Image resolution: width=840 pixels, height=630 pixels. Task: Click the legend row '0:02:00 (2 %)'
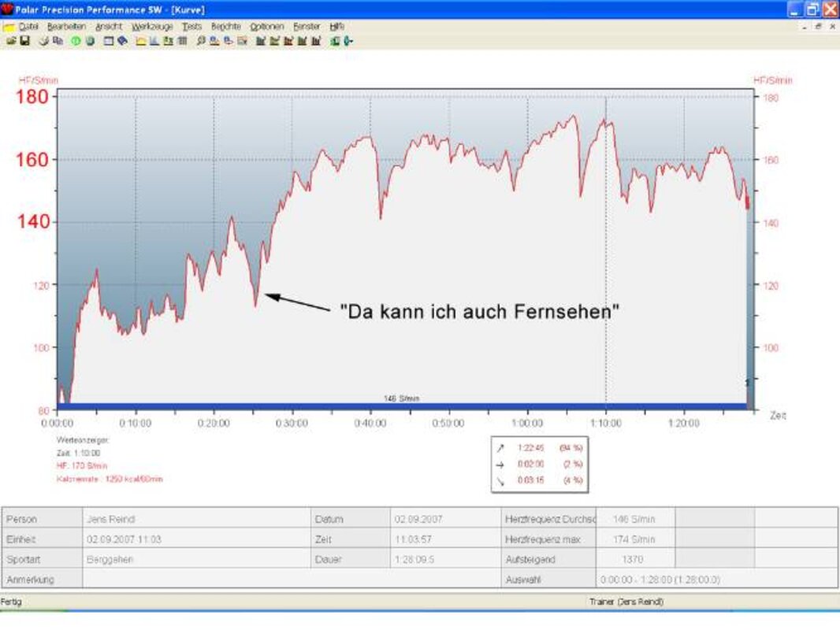point(540,464)
